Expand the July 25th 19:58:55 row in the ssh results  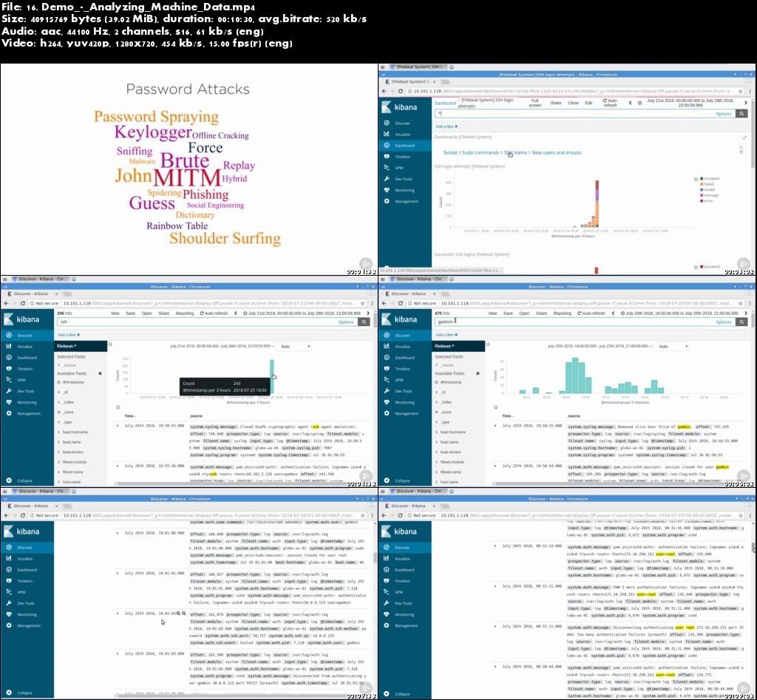click(x=118, y=426)
